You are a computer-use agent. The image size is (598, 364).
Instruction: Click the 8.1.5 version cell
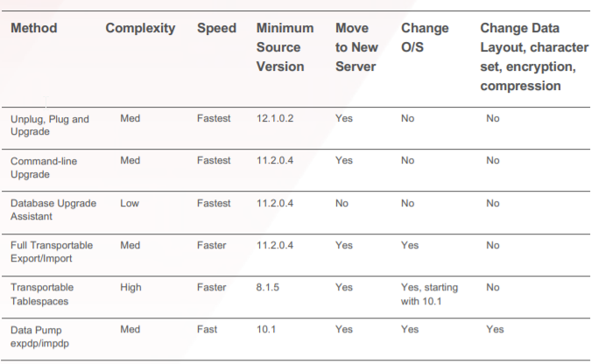(x=266, y=287)
